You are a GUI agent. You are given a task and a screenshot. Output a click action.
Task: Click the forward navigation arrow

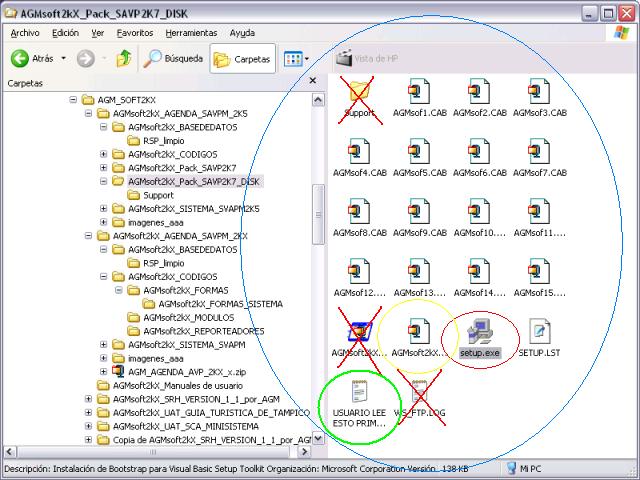[x=86, y=58]
